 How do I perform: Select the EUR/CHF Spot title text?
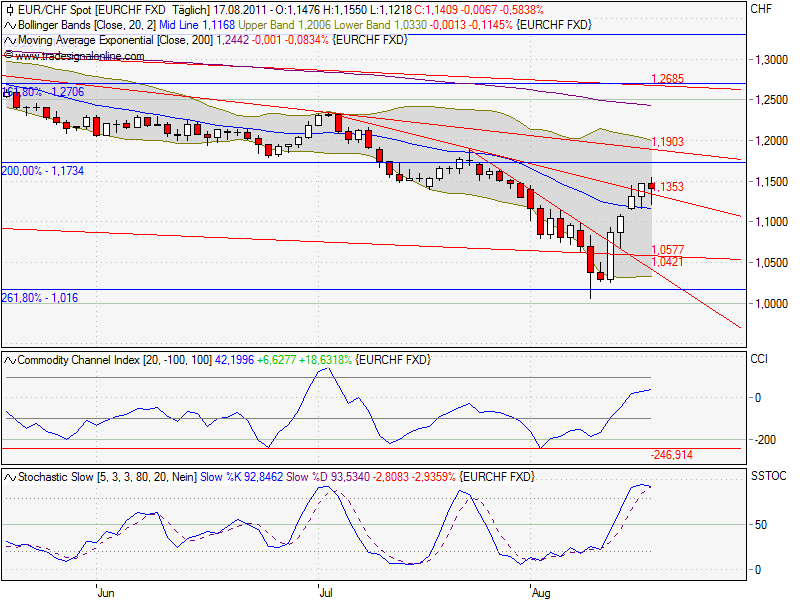coord(55,10)
